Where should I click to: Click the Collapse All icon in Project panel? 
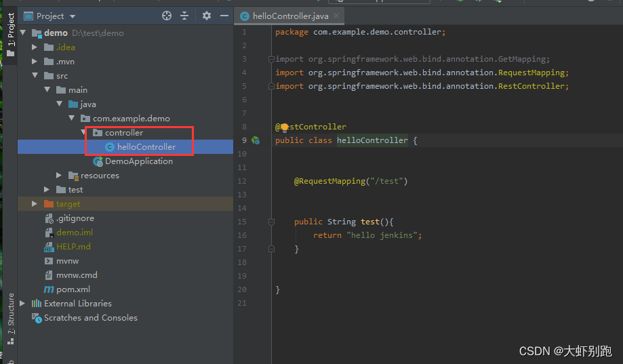coord(184,16)
